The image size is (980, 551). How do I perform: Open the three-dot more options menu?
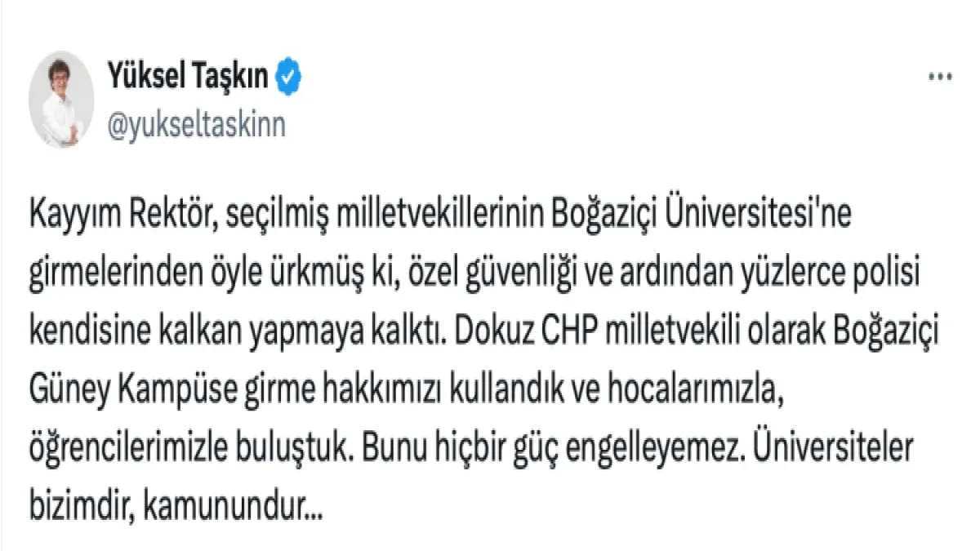click(942, 77)
